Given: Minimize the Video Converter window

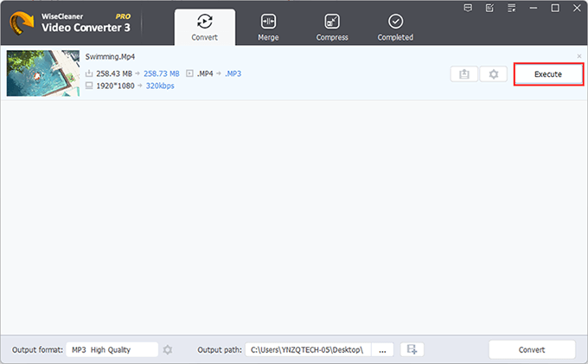Looking at the screenshot, I should (534, 8).
